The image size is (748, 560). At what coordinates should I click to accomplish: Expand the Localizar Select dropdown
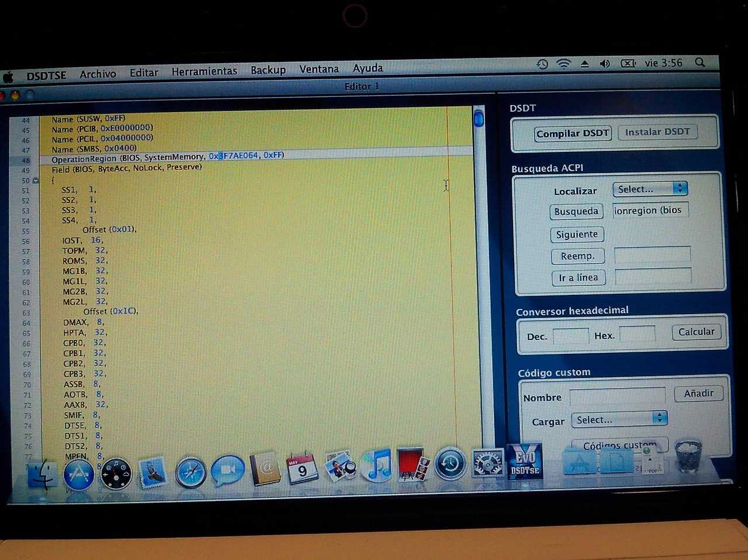coord(650,189)
